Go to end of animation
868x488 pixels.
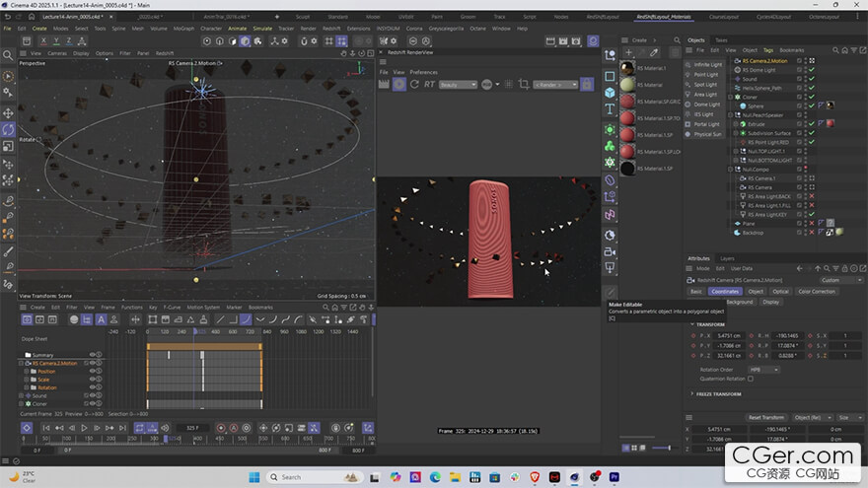click(122, 428)
